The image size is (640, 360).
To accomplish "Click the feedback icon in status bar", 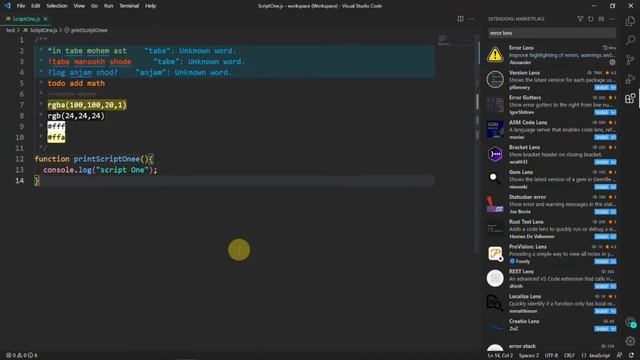I will tap(620, 356).
